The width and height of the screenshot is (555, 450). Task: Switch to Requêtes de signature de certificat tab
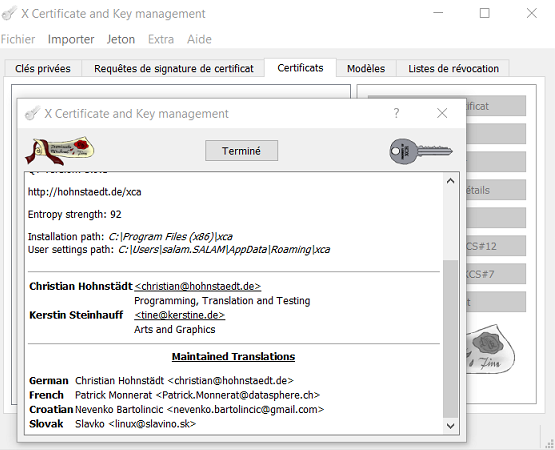173,68
